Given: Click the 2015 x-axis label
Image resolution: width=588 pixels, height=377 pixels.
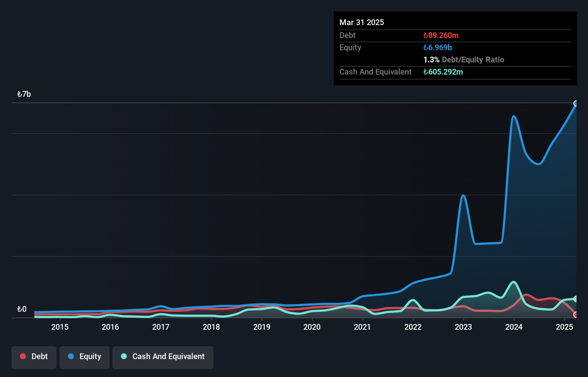Looking at the screenshot, I should click(60, 327).
